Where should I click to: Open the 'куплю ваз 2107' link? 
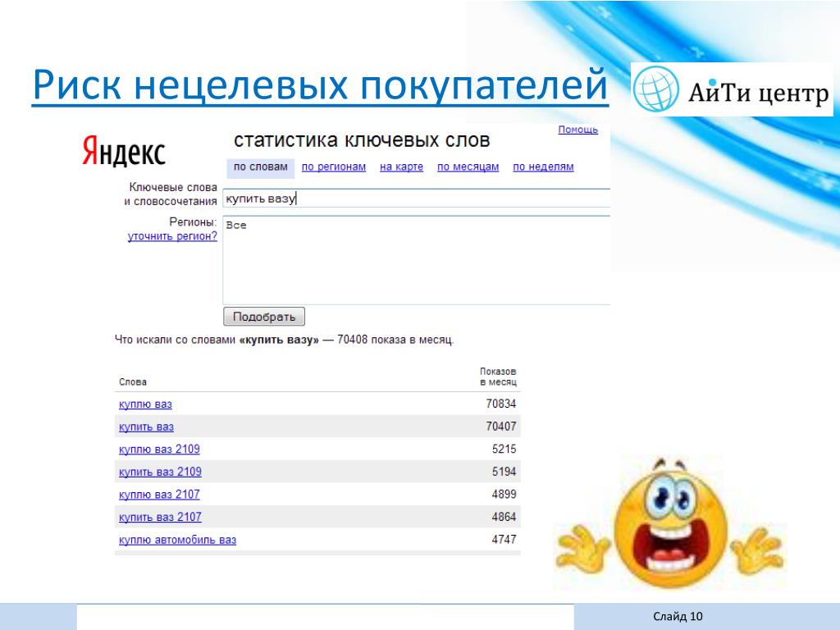[x=159, y=495]
